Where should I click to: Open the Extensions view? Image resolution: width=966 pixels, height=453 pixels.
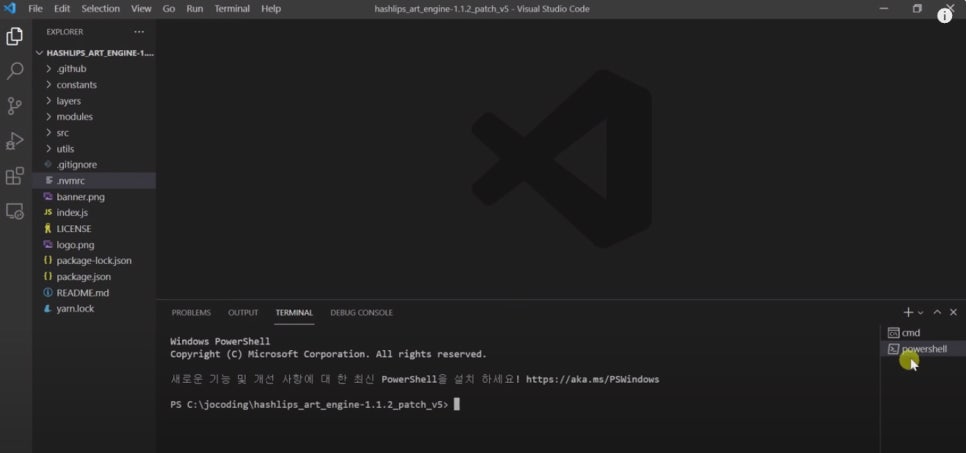(x=15, y=176)
